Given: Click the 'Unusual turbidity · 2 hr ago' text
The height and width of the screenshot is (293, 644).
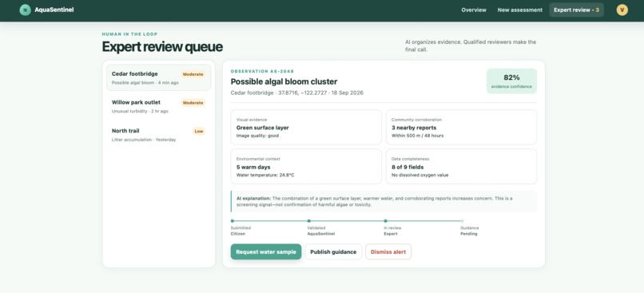Looking at the screenshot, I should click(140, 111).
